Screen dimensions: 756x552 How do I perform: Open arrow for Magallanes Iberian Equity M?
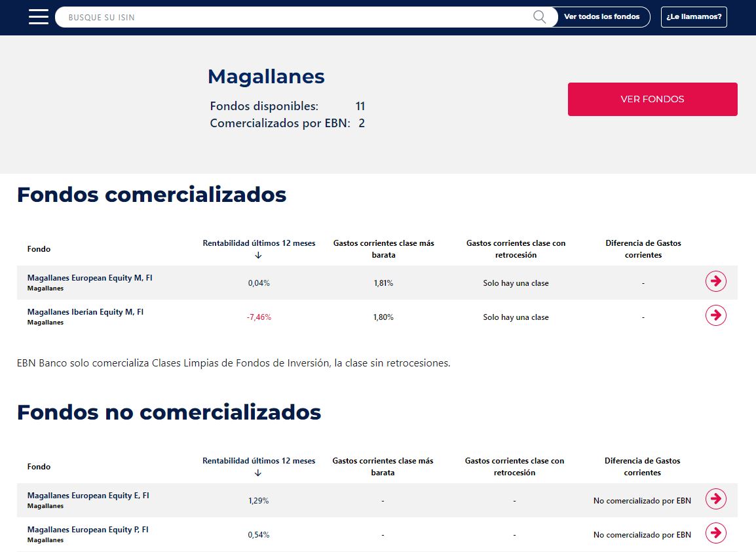pos(716,315)
